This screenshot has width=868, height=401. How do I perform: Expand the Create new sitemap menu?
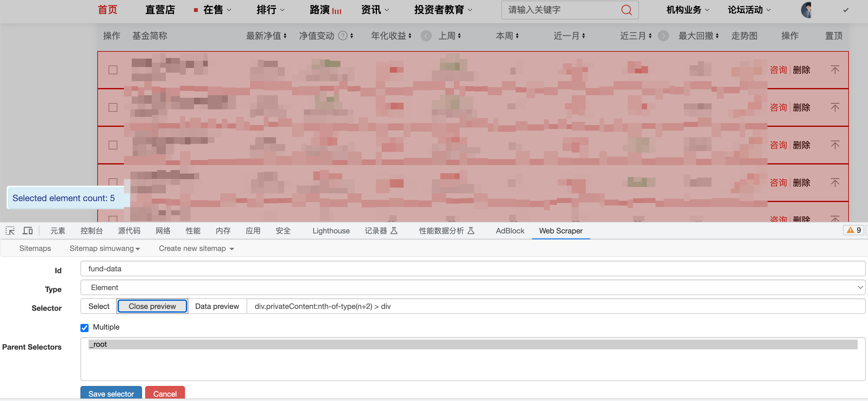[x=196, y=248]
